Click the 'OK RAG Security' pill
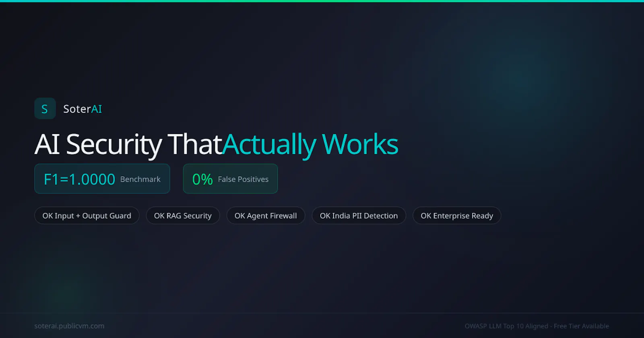644x338 pixels. click(183, 216)
